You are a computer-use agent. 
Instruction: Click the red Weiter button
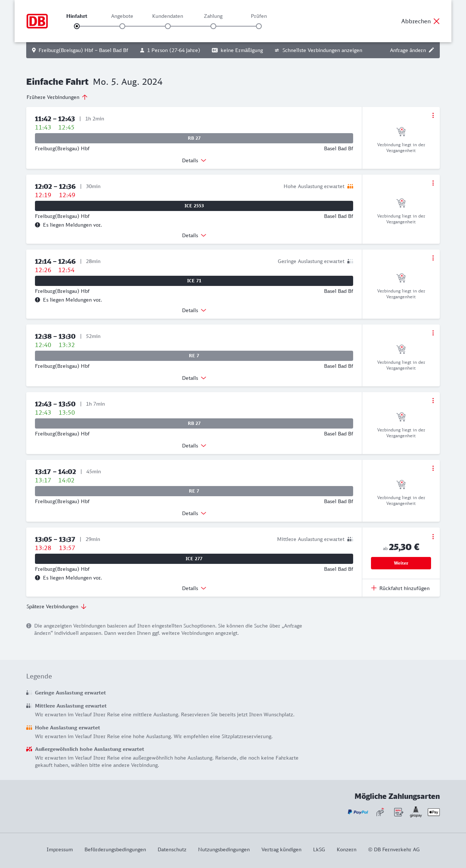401,563
